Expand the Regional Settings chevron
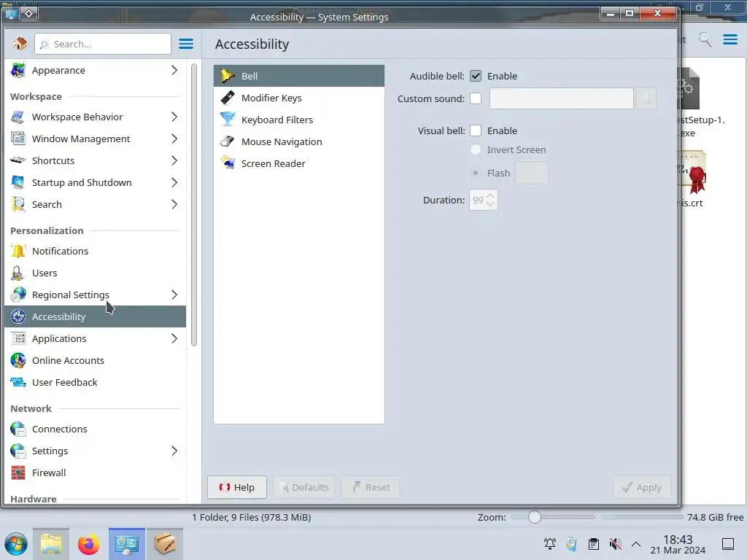Image resolution: width=747 pixels, height=560 pixels. click(174, 295)
